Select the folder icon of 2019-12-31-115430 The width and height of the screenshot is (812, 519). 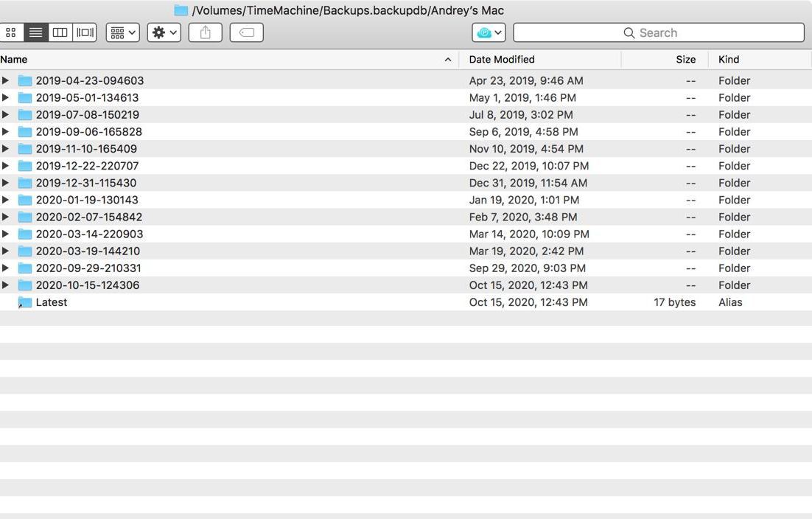pos(25,183)
